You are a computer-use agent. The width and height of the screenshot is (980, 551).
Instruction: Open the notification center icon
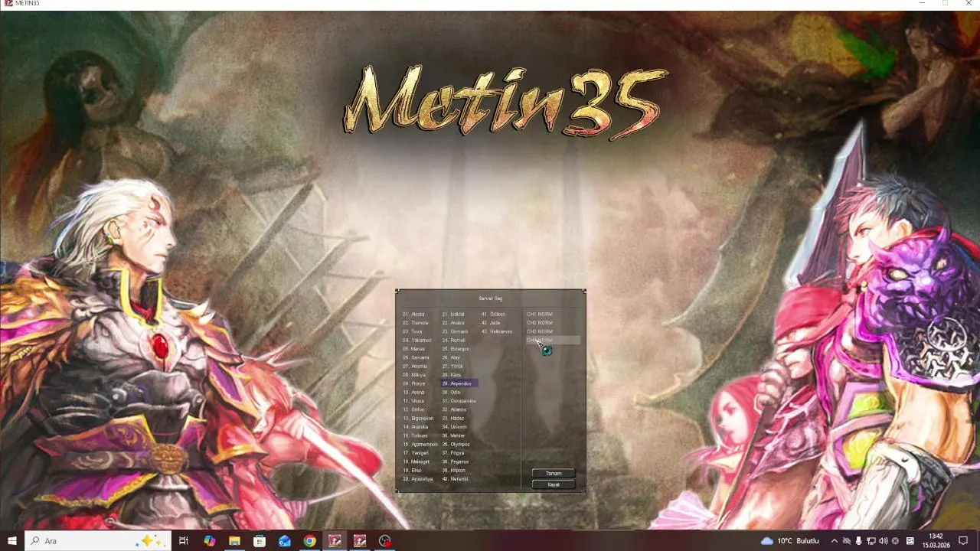click(963, 541)
